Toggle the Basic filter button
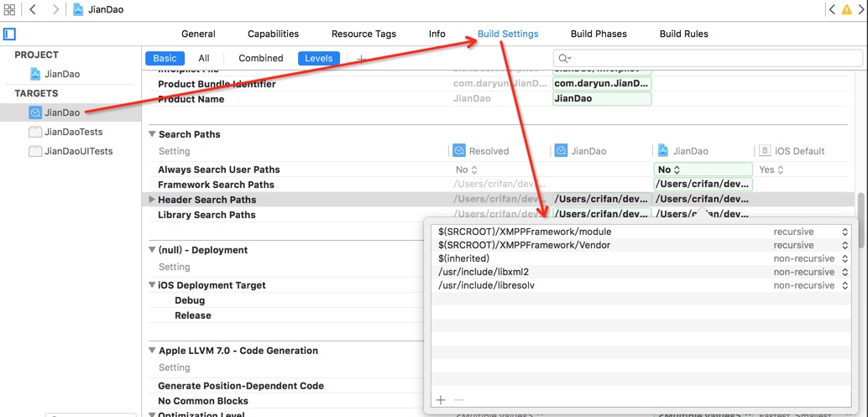 165,59
